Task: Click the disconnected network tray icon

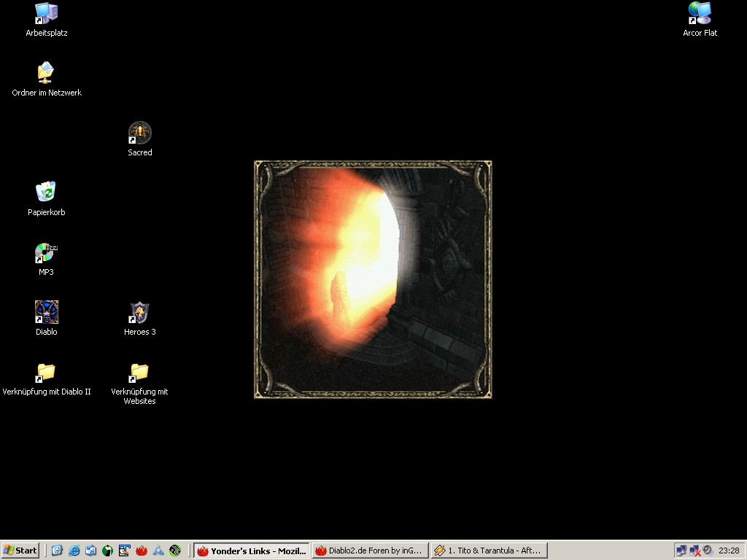Action: pos(694,551)
